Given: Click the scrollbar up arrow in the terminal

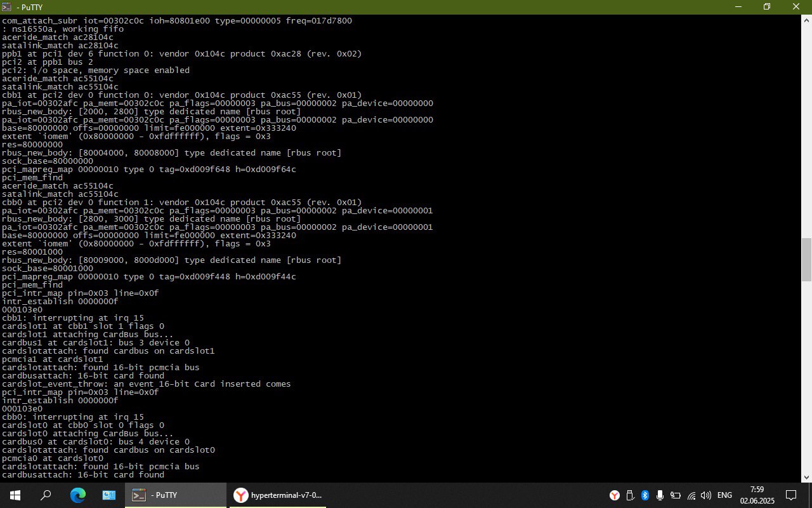Looking at the screenshot, I should point(806,20).
